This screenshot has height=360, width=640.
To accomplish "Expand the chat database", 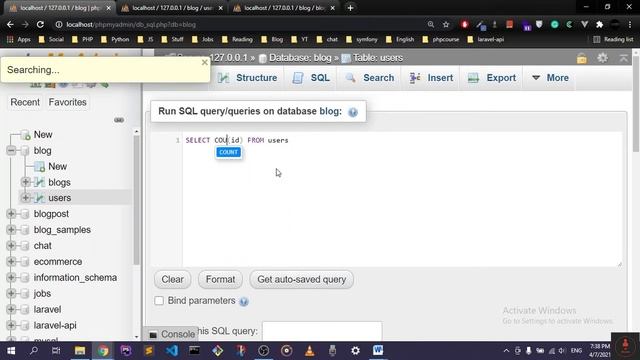I will [11, 245].
